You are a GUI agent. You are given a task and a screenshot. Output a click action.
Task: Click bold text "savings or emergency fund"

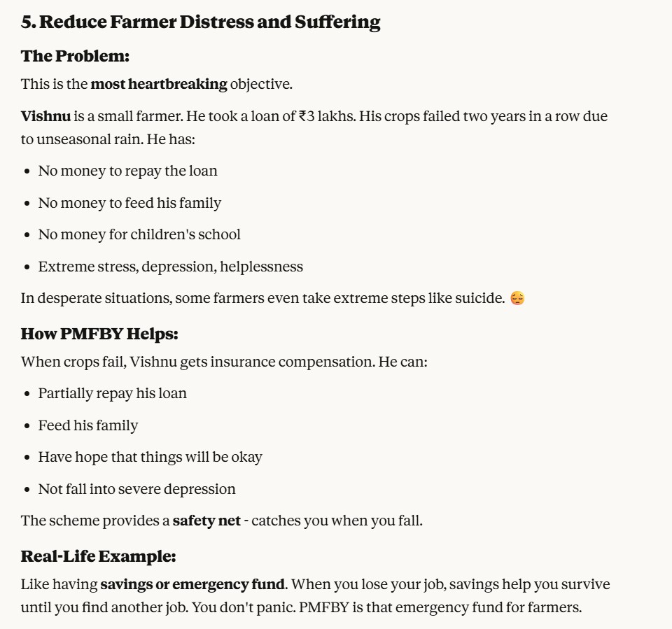(x=192, y=584)
